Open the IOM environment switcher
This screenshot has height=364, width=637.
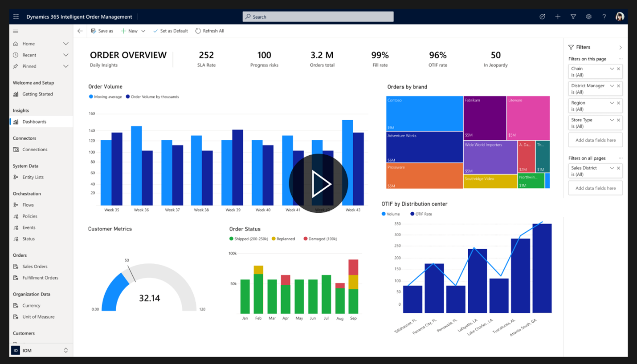click(66, 350)
